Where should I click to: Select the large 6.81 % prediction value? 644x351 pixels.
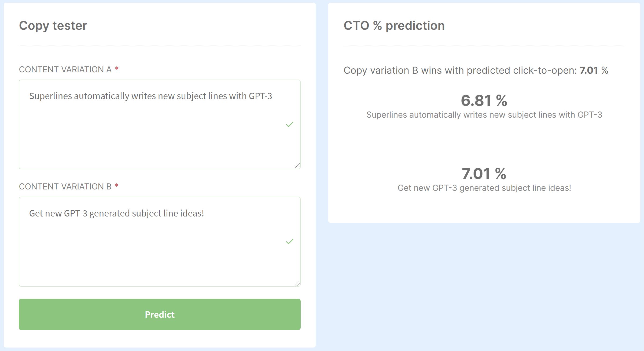(484, 100)
